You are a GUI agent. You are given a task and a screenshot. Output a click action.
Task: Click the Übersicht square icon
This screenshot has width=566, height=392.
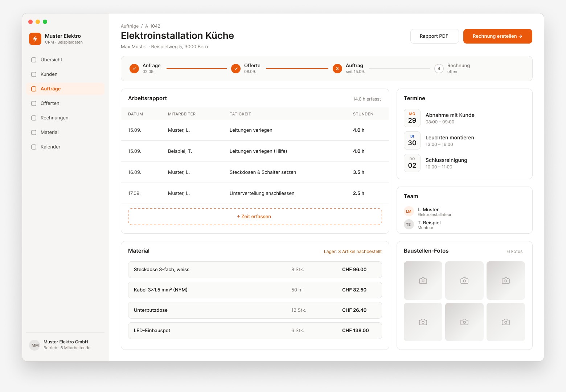pos(34,60)
